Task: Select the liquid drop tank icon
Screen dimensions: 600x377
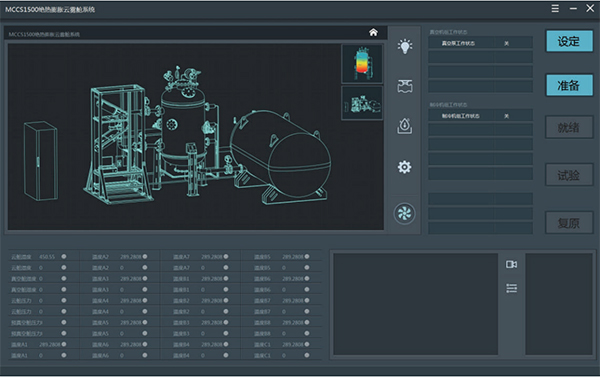Action: click(404, 126)
